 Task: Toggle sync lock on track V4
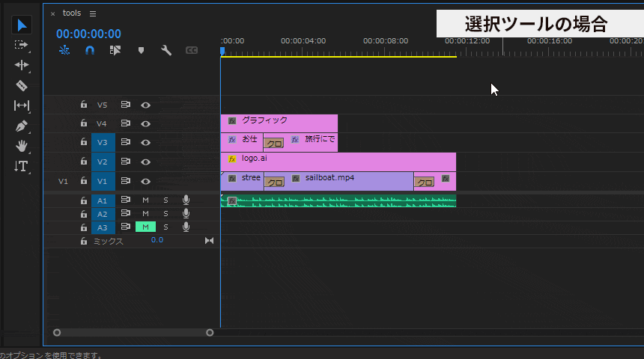tap(125, 123)
